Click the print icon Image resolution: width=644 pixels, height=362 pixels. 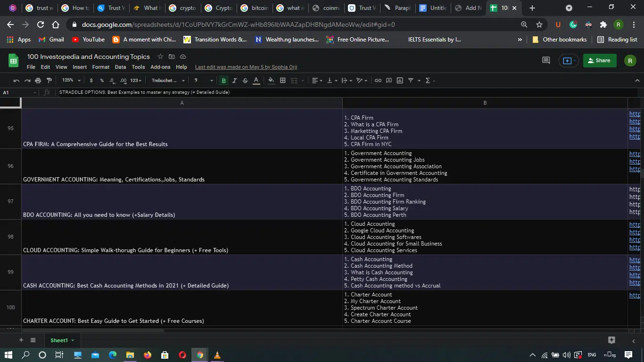(x=38, y=81)
